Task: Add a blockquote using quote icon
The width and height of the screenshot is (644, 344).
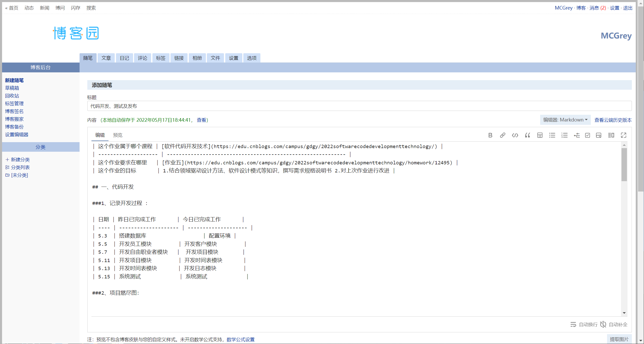Action: [x=527, y=135]
